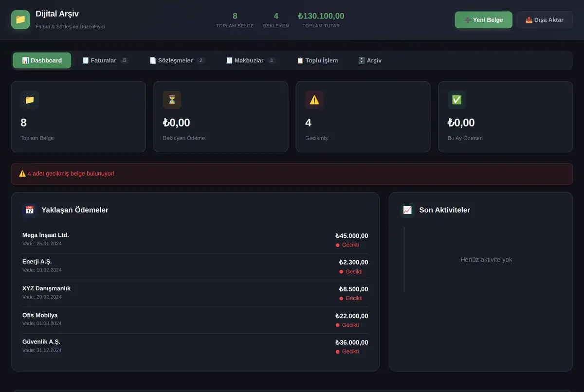This screenshot has width=584, height=392.
Task: Select the Mega İnşaat Ltd. payment row
Action: 195,240
